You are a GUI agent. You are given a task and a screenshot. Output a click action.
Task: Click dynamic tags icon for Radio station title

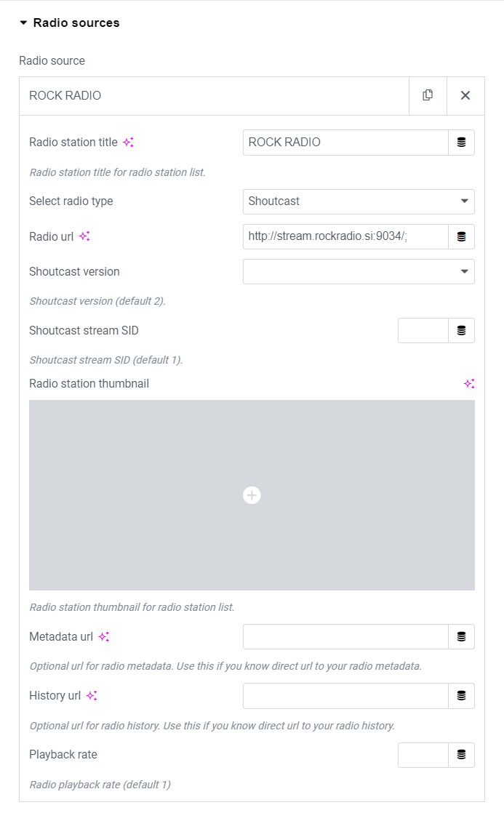[x=461, y=143]
